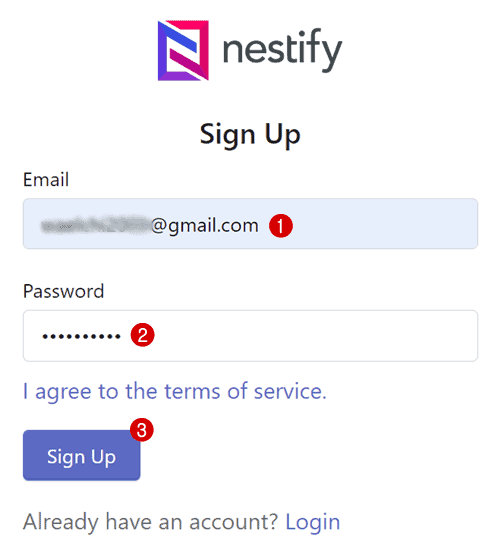Place cursor after @gmail.com text
Image resolution: width=500 pixels, height=552 pixels.
click(x=260, y=226)
